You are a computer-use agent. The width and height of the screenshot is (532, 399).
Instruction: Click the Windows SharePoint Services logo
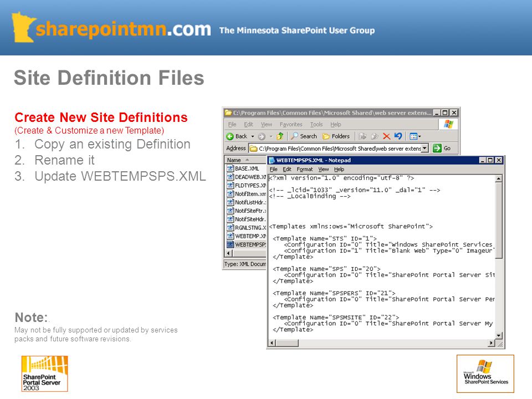point(485,374)
